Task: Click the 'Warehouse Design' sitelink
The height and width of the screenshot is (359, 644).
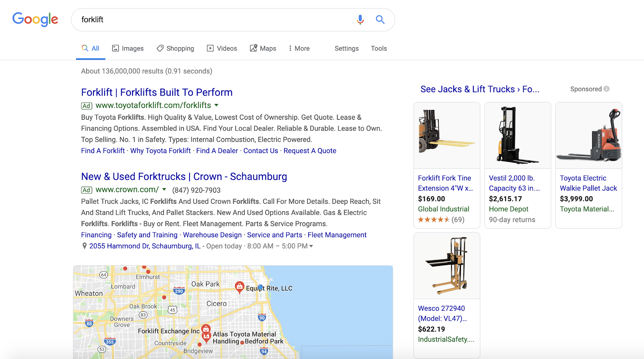Action: [x=213, y=235]
